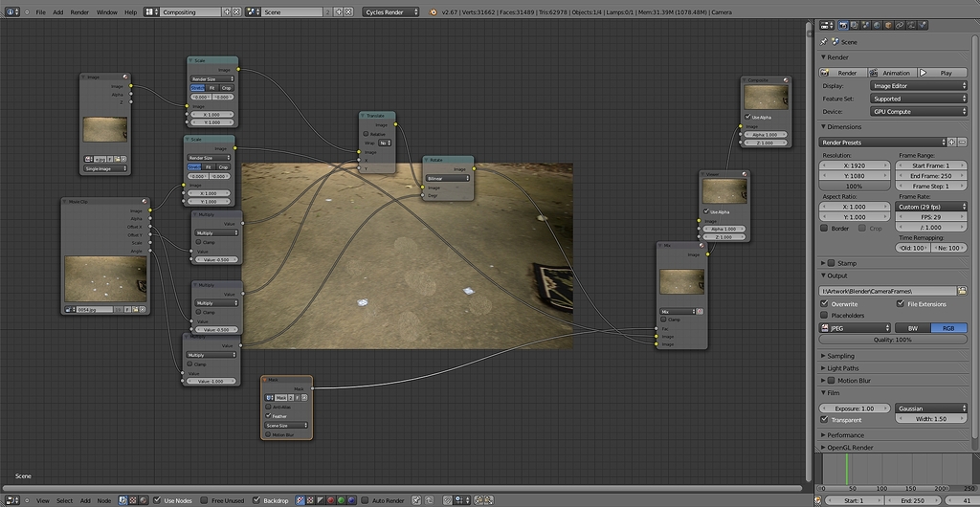This screenshot has height=507, width=980.
Task: Show only the alpha channel of the backdrop
Action: 320,500
